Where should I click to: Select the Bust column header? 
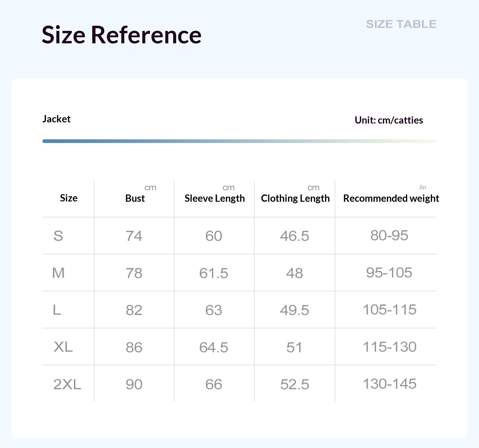pyautogui.click(x=135, y=198)
